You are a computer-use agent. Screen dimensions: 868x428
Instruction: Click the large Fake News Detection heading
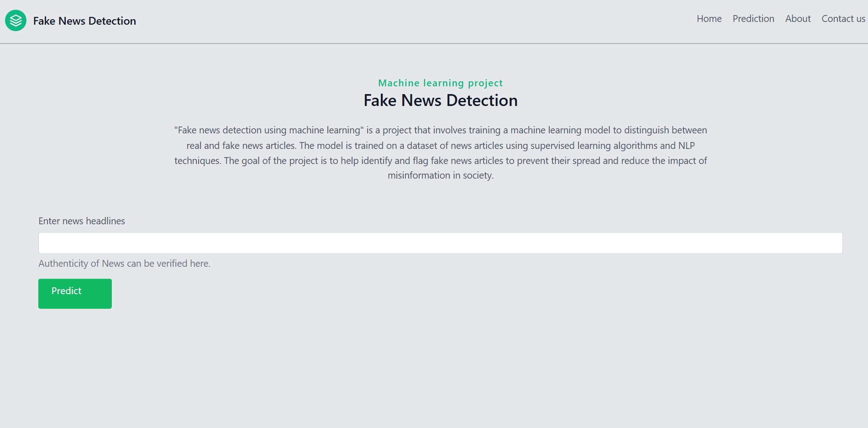[x=440, y=100]
